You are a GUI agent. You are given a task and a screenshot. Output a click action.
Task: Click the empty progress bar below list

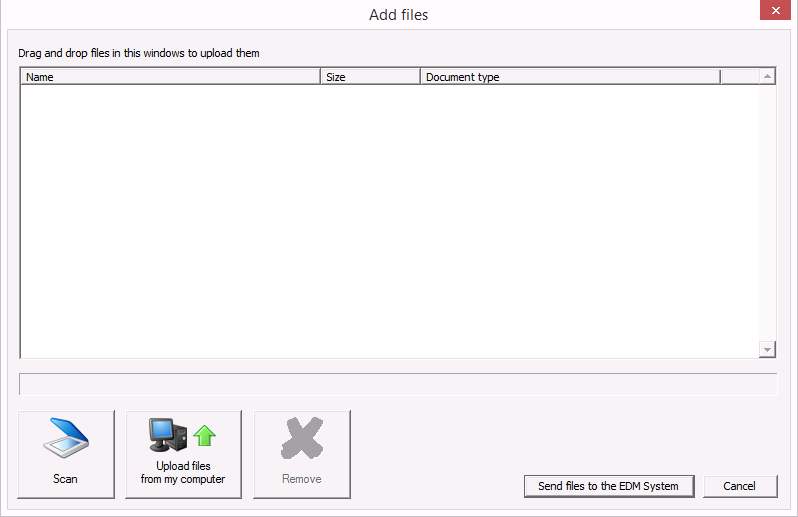coord(398,384)
